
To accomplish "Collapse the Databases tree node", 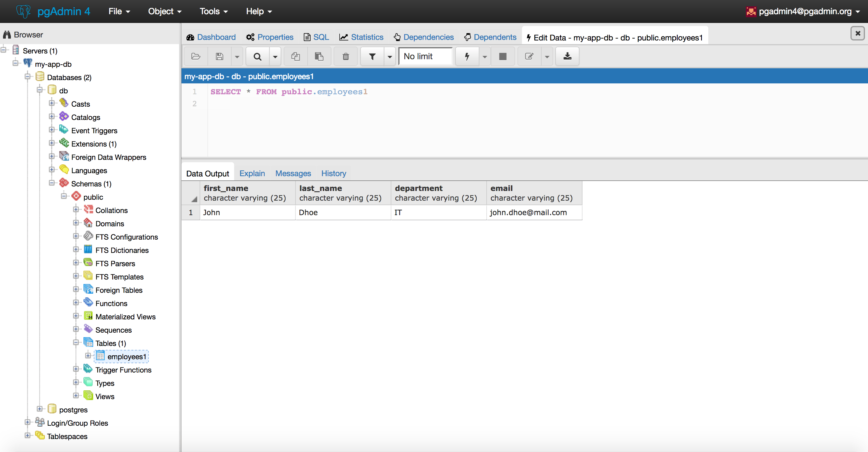I will [28, 76].
